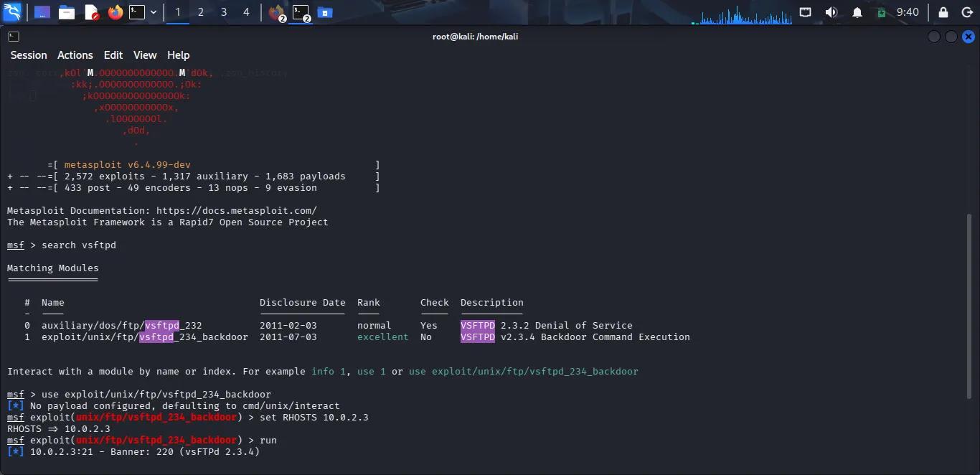Click the 'normal' rank value
The height and width of the screenshot is (475, 980).
(x=374, y=326)
